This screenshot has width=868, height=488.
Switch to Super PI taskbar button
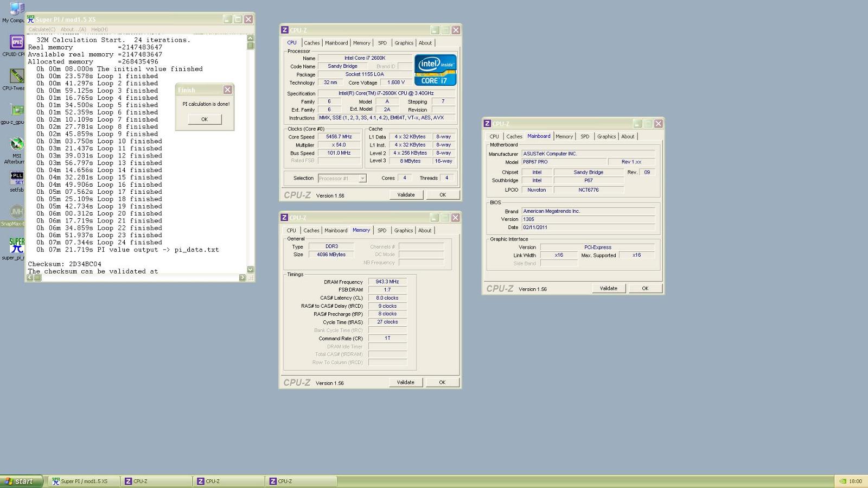click(84, 481)
